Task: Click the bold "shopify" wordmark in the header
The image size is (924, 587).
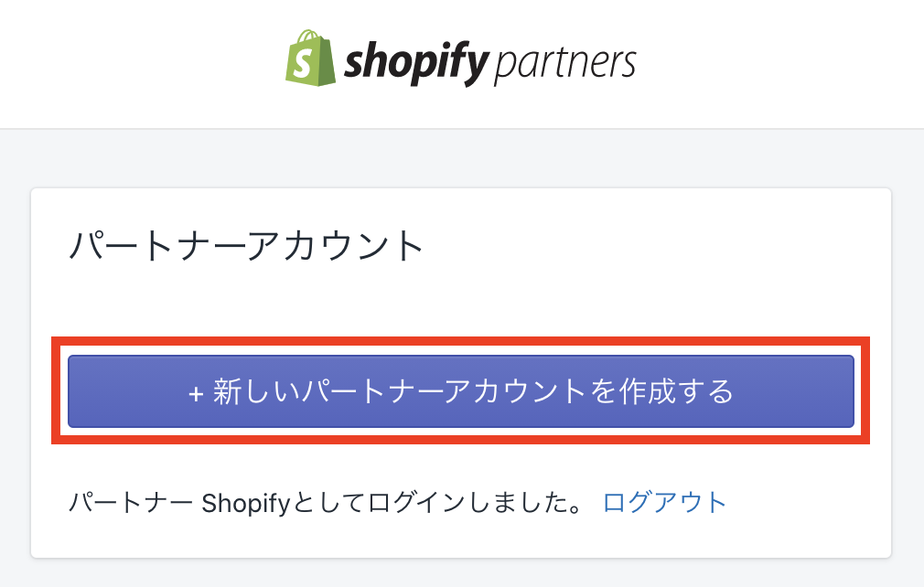Action: 417,64
